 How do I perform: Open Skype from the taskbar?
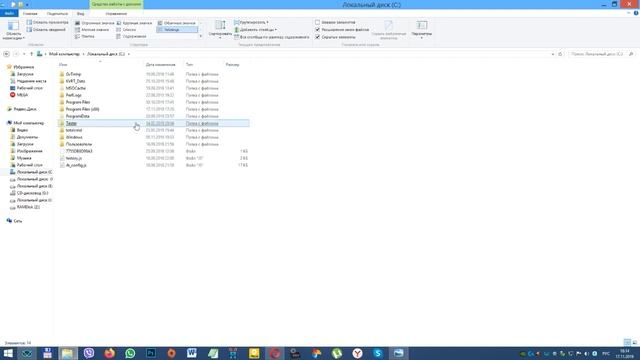coord(378,353)
